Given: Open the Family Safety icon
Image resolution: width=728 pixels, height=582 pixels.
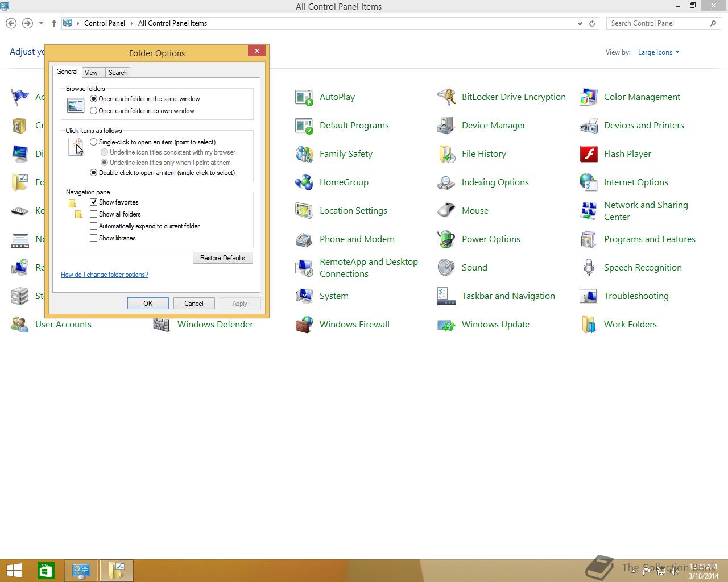Looking at the screenshot, I should [304, 154].
